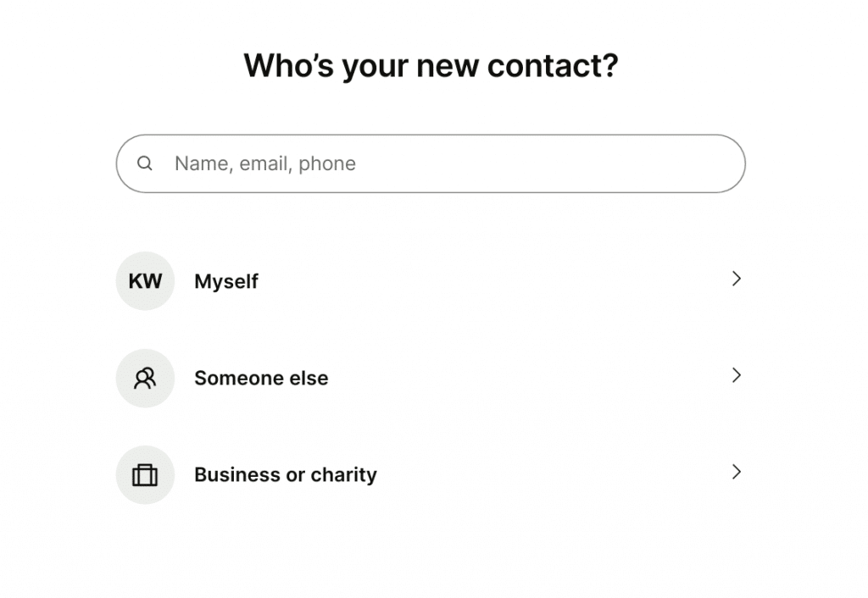Viewport: 868px width, 598px height.
Task: Click the magnifying glass search icon
Action: click(x=144, y=163)
